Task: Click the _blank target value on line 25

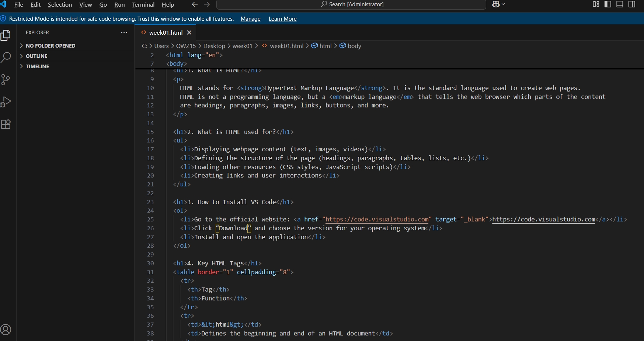Action: (x=475, y=219)
